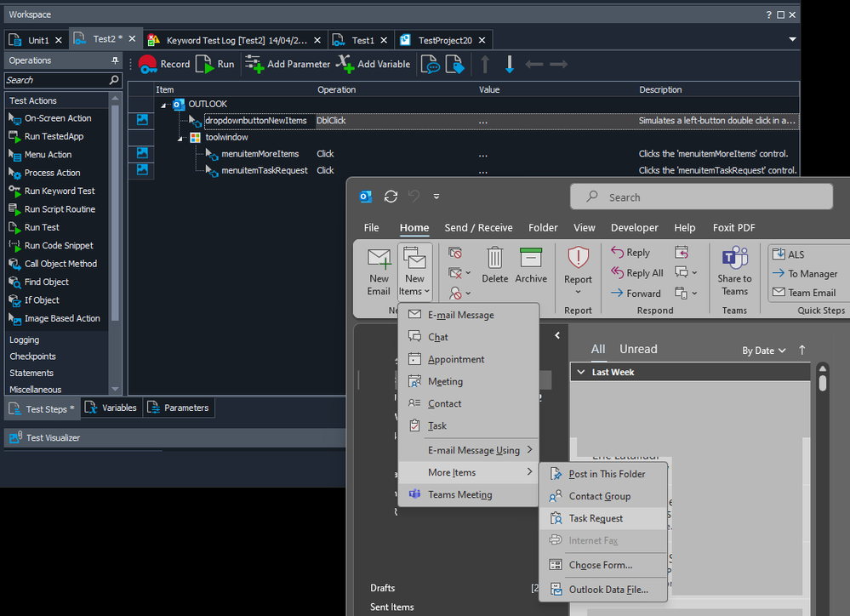Pin the Operations panel
Viewport: 850px width, 616px height.
[x=115, y=60]
